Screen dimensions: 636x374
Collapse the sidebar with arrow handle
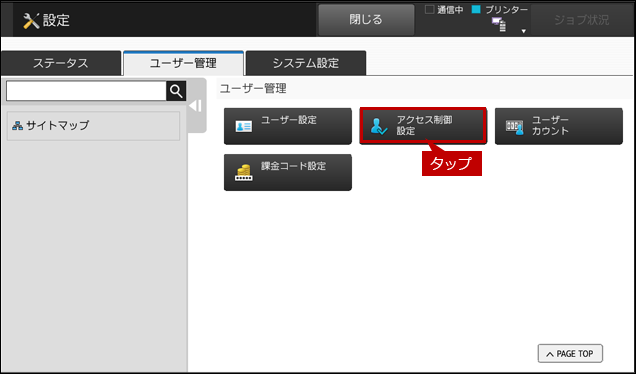click(196, 106)
